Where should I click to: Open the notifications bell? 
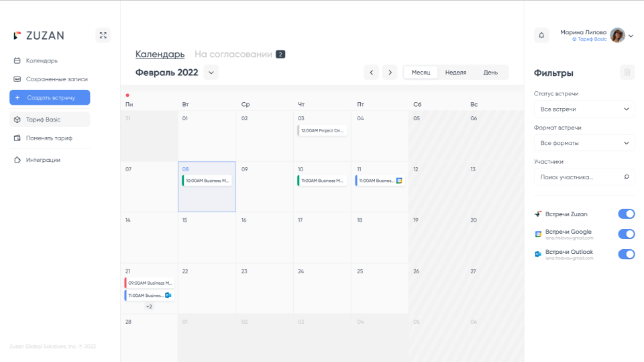(x=541, y=36)
